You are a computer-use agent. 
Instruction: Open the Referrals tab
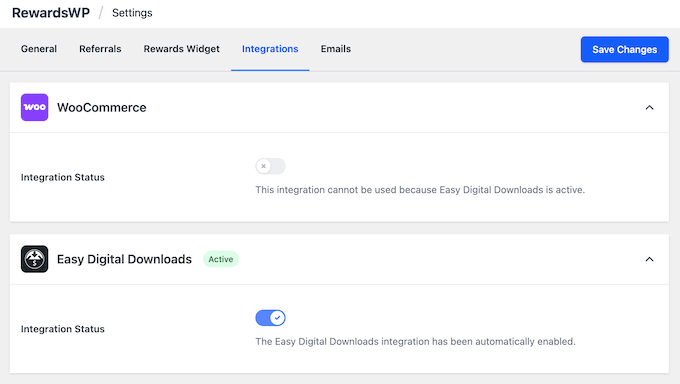(x=100, y=49)
